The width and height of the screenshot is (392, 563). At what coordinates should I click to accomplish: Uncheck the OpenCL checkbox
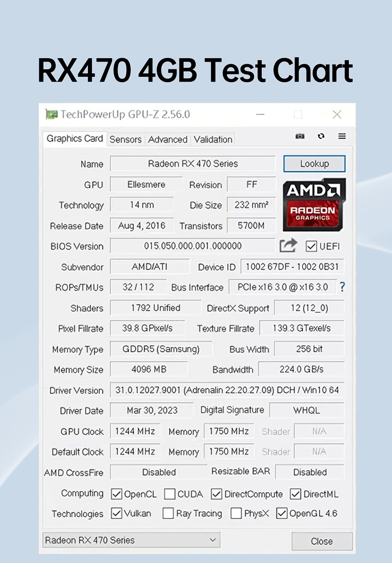pyautogui.click(x=116, y=494)
